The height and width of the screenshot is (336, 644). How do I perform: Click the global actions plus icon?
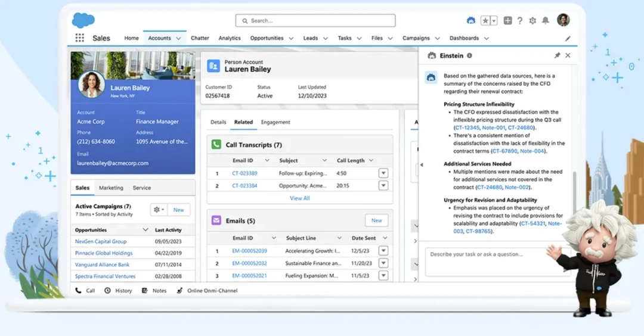[x=507, y=20]
